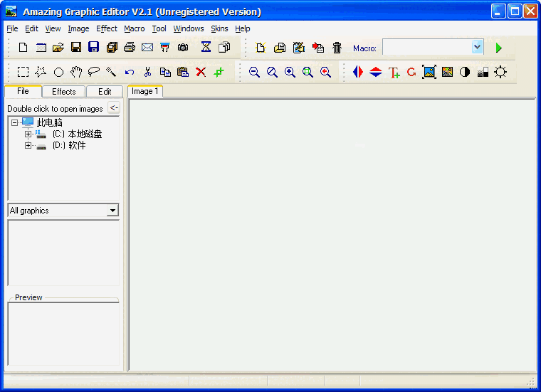Open the Image menu
This screenshot has height=392, width=541.
tap(79, 28)
